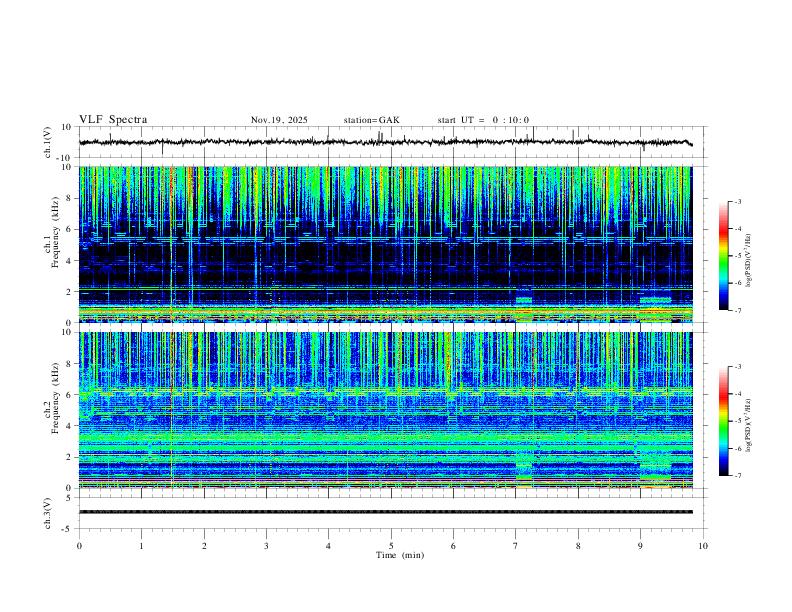The image size is (792, 612).
Task: Click the "ch.1(V)" axis label
Action: [x=48, y=142]
